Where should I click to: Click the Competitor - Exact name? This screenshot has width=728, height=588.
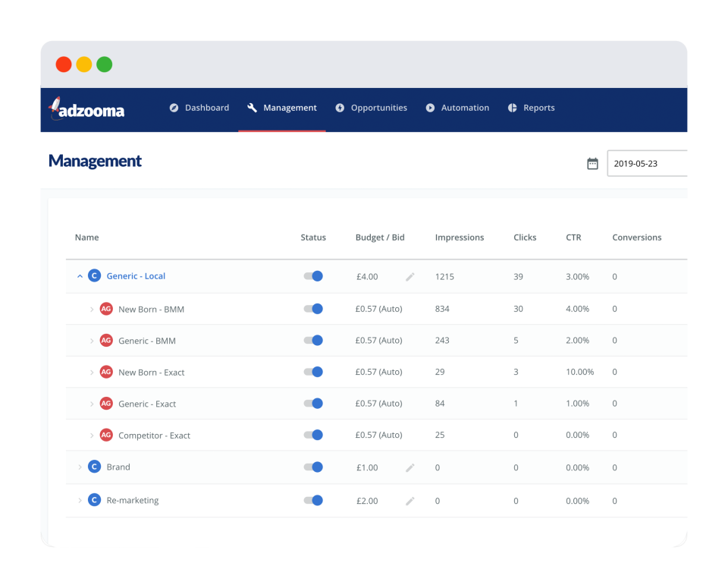coord(154,435)
